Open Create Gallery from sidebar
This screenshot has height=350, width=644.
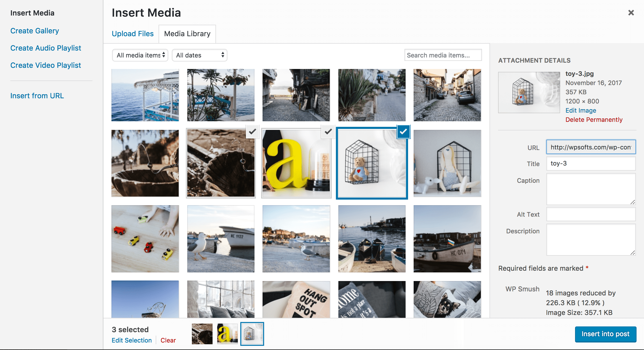34,31
